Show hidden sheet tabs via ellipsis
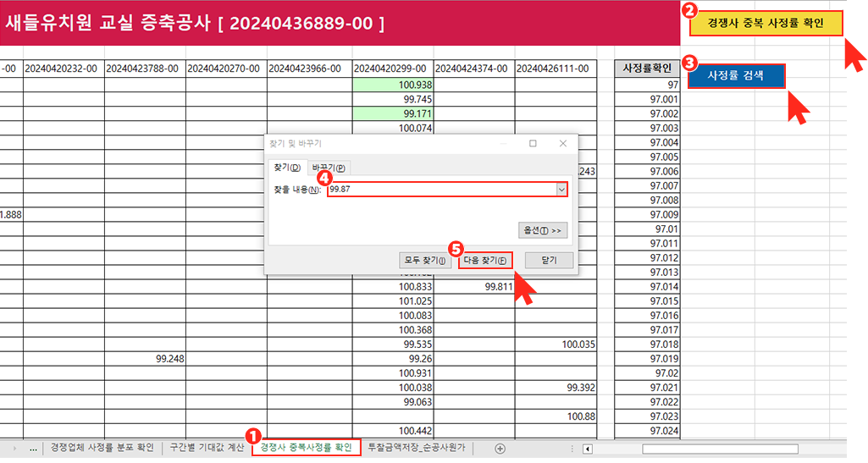 [x=33, y=448]
